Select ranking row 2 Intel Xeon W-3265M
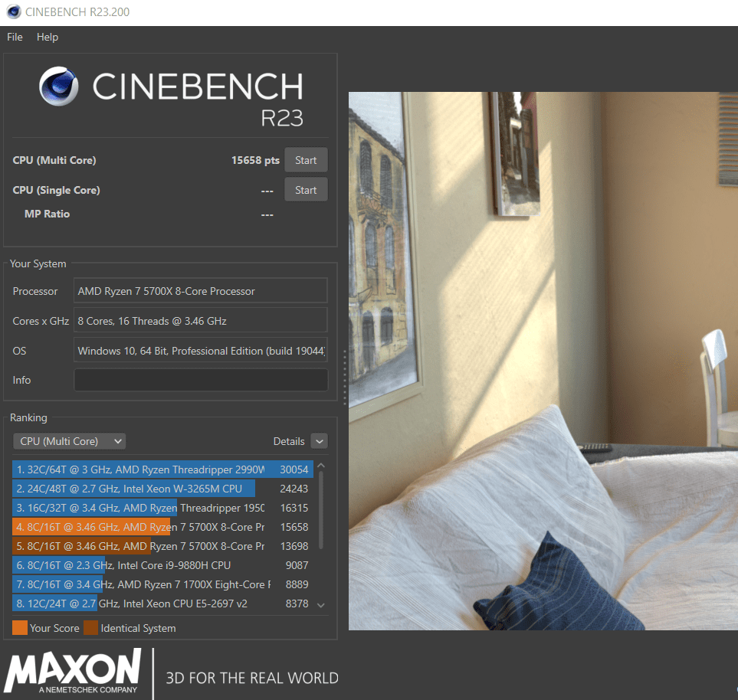Image resolution: width=738 pixels, height=700 pixels. 162,489
